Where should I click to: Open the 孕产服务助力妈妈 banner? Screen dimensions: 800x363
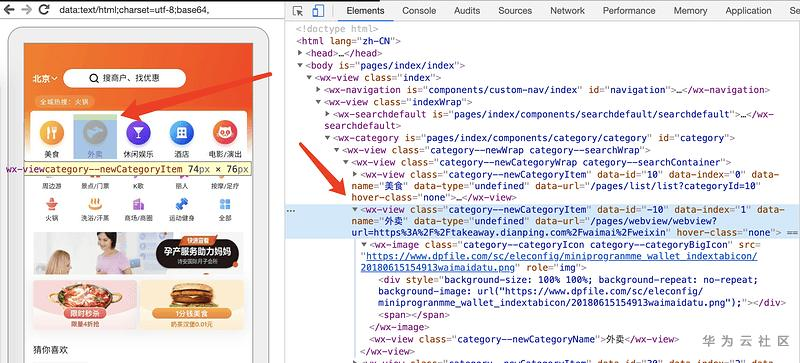(138, 254)
